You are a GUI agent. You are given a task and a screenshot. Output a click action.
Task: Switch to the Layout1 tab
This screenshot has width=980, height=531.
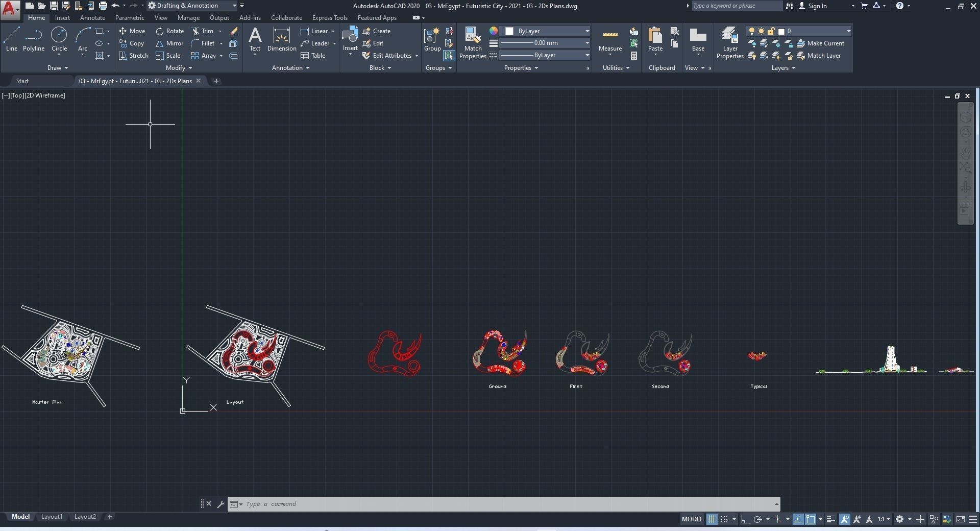(52, 517)
